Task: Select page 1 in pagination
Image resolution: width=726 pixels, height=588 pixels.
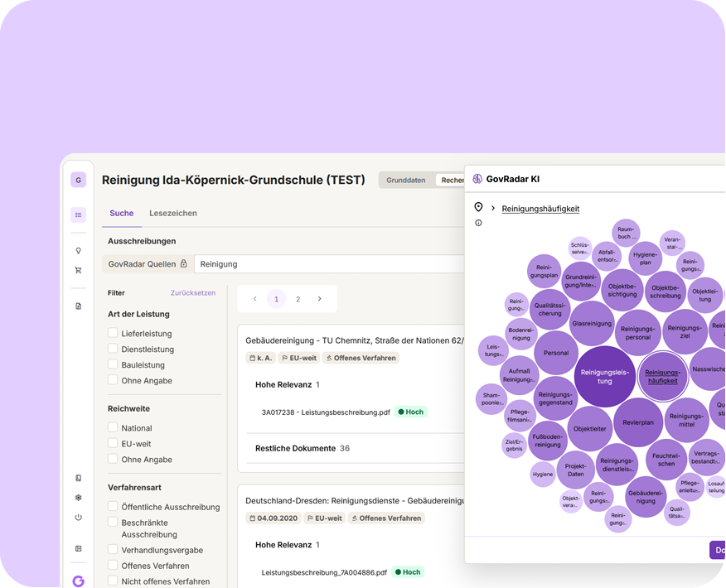Action: 277,299
